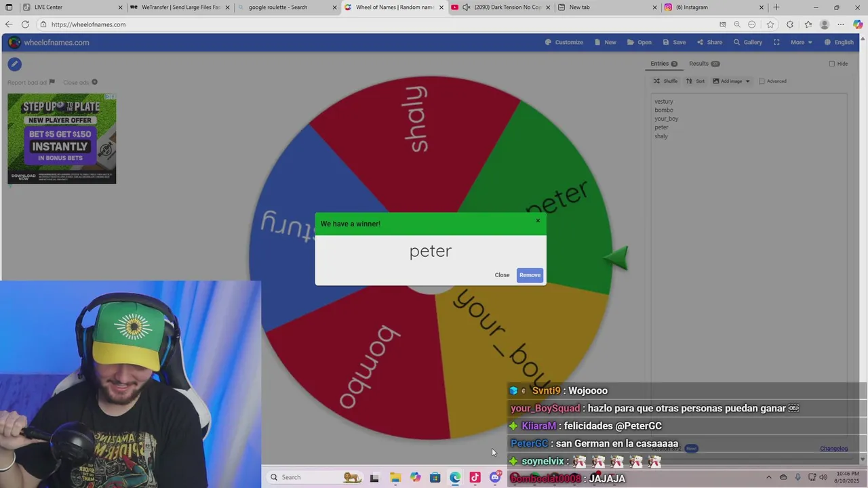The image size is (868, 488).
Task: Click the Windows taskbar Search box
Action: click(315, 477)
